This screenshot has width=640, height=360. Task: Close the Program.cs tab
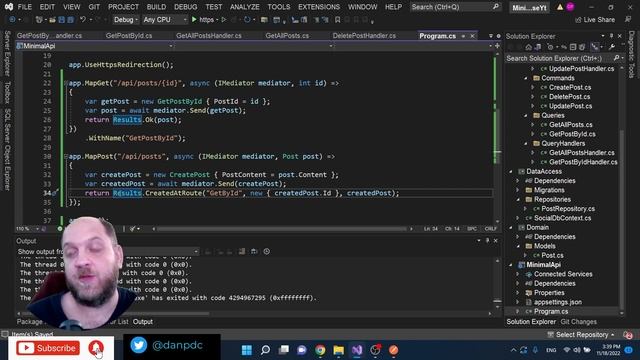(472, 36)
